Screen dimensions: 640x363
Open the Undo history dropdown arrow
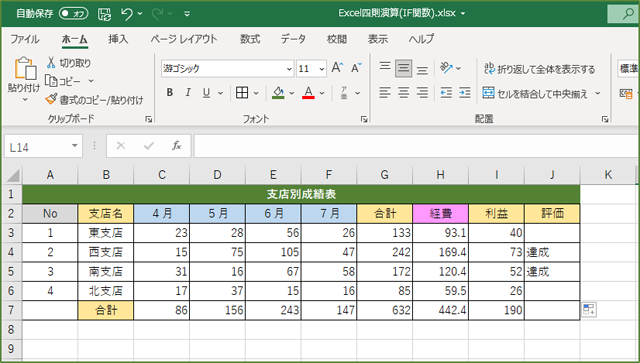140,14
